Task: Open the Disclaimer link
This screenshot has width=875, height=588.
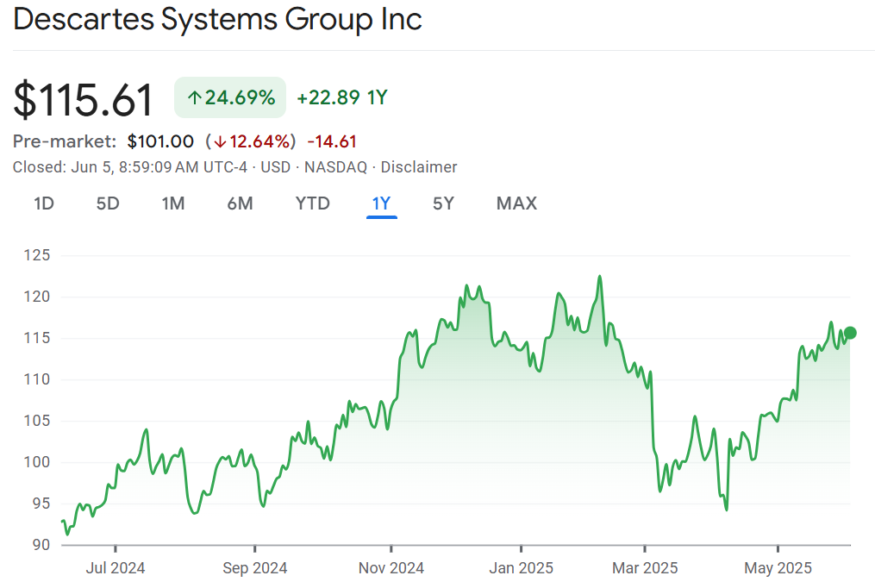Action: point(419,167)
